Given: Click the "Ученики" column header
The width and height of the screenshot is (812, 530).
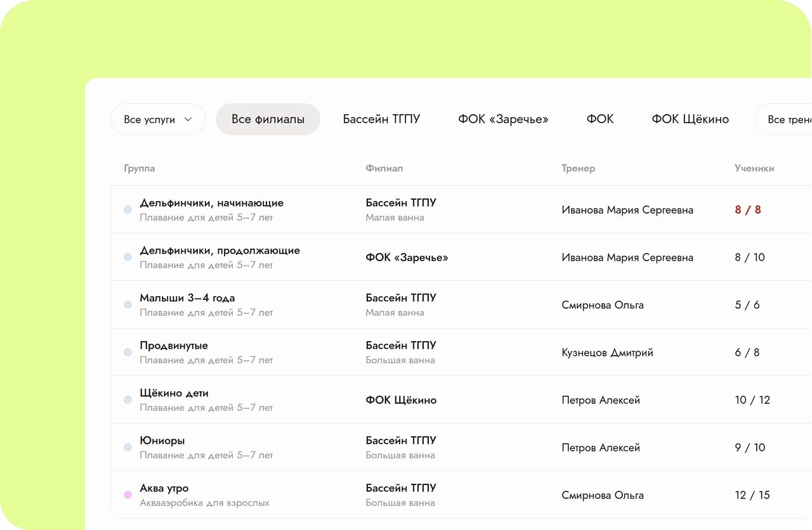Looking at the screenshot, I should (x=754, y=169).
